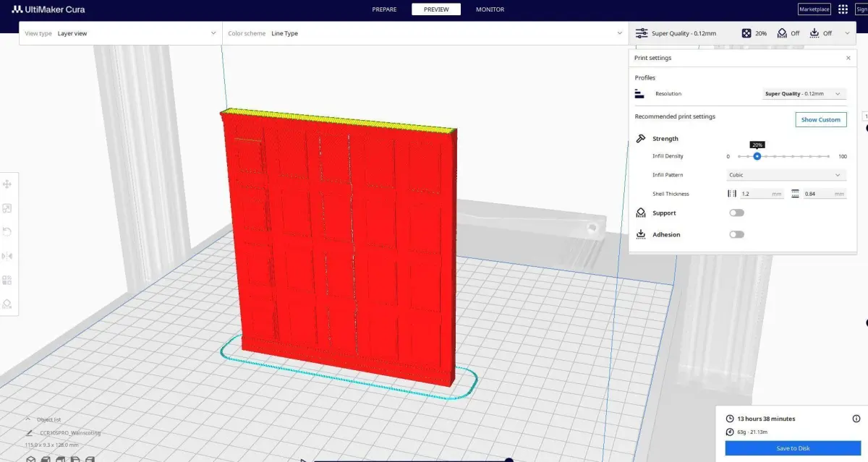The height and width of the screenshot is (462, 868).
Task: Click the print time clock icon
Action: (x=731, y=419)
